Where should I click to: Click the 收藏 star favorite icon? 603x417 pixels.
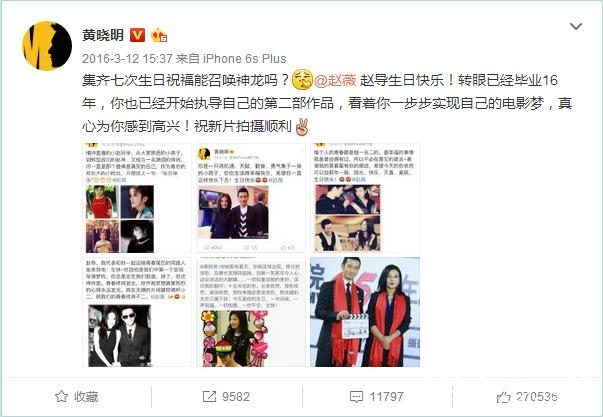tap(61, 396)
